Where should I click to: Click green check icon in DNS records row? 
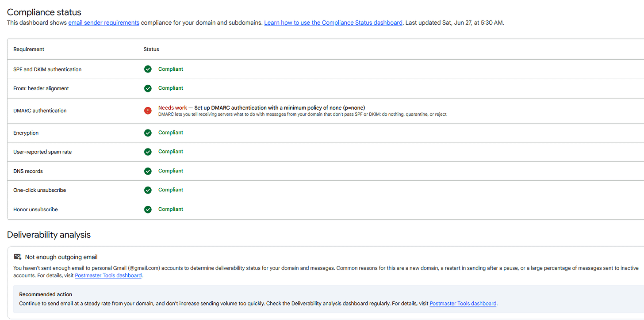click(148, 171)
